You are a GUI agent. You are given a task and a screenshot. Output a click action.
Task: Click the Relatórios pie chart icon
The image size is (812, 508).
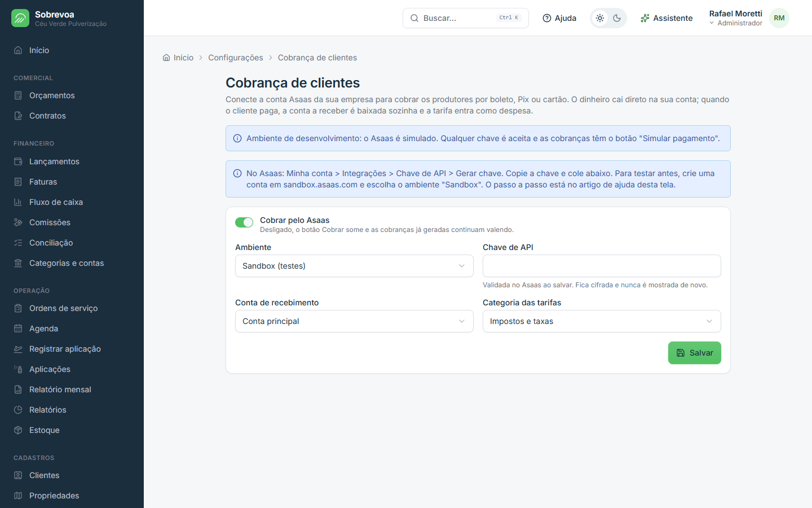(18, 410)
